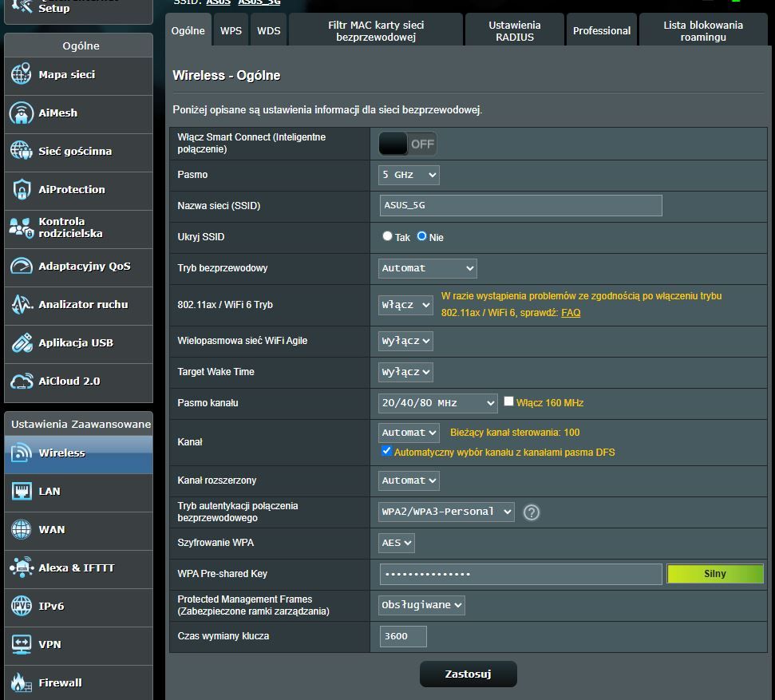Viewport: 775px width, 700px height.
Task: Toggle Smart Connect OFF switch
Action: [407, 144]
